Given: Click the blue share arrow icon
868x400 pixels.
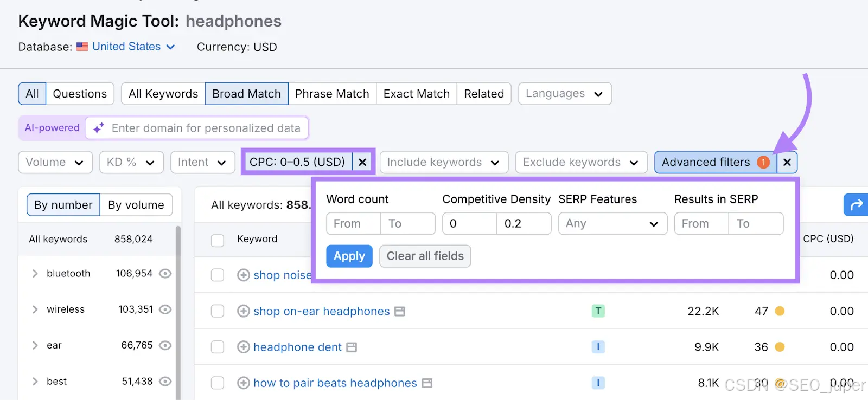Looking at the screenshot, I should [856, 205].
